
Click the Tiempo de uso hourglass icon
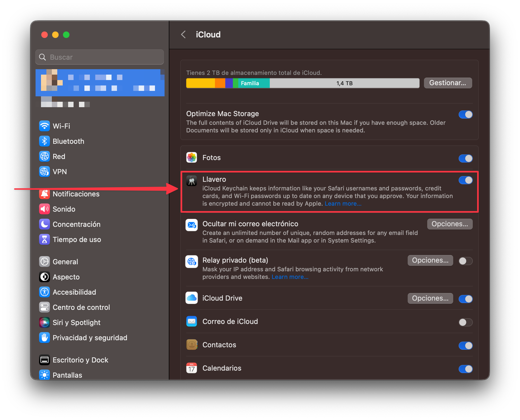click(x=45, y=239)
